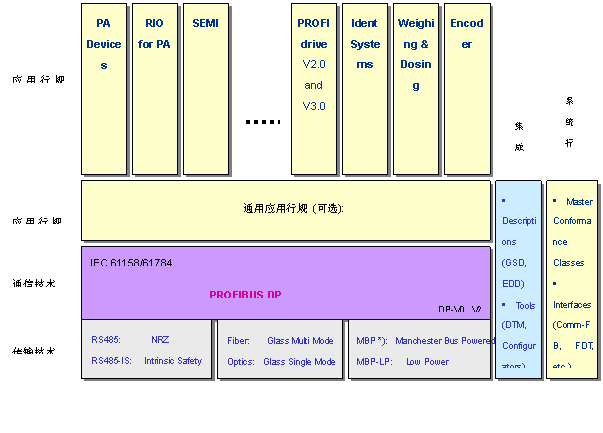Click MBP Manchester Bus Powered text
This screenshot has height=433, width=603.
(426, 341)
